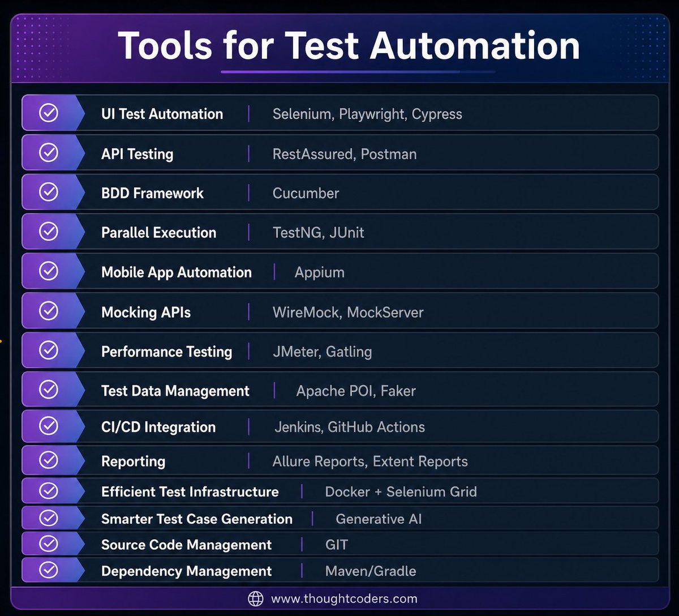Select the 'UI Test Automation' label
The height and width of the screenshot is (616, 679).
tap(162, 114)
